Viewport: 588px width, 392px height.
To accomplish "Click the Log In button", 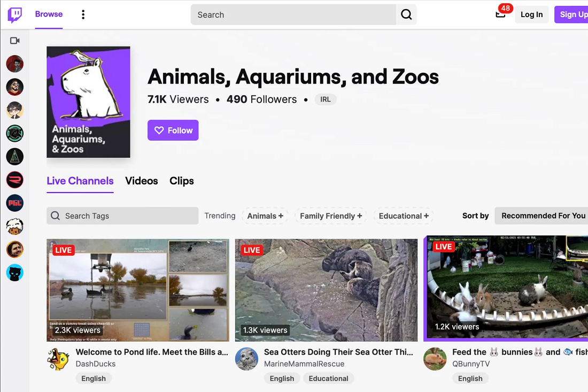I will click(531, 14).
